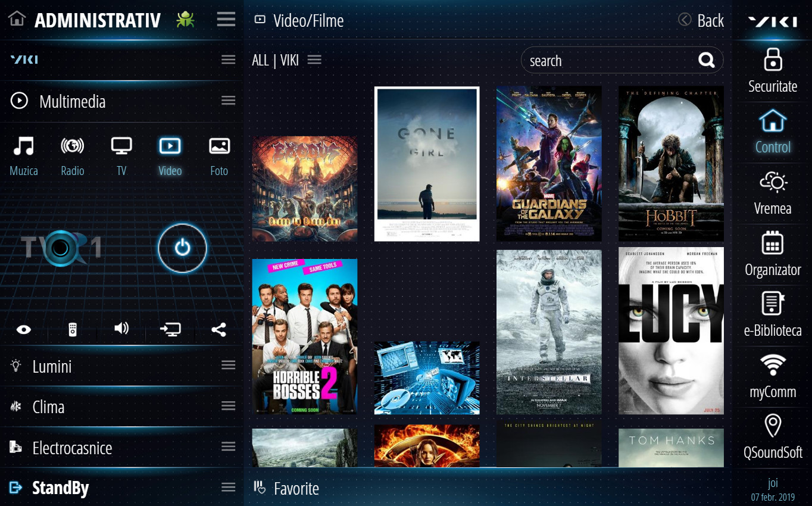Click the movie search field
The image size is (812, 506).
point(607,61)
